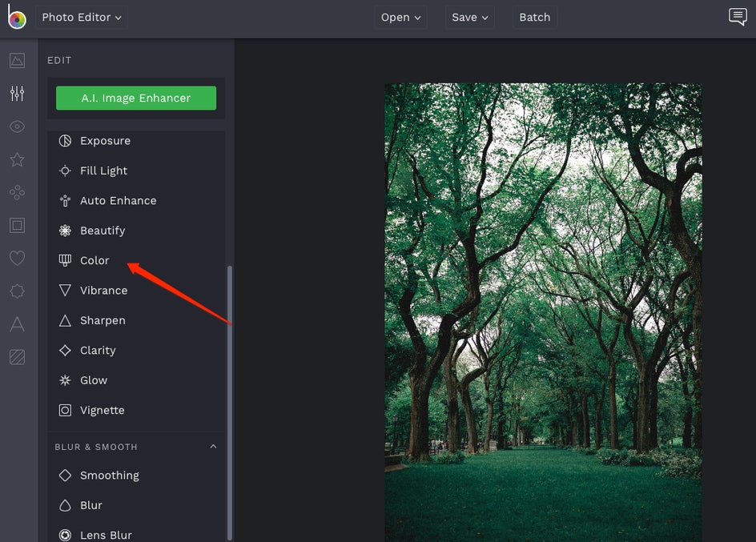The height and width of the screenshot is (542, 756).
Task: Click the Vibrance triangle icon
Action: pyautogui.click(x=65, y=290)
